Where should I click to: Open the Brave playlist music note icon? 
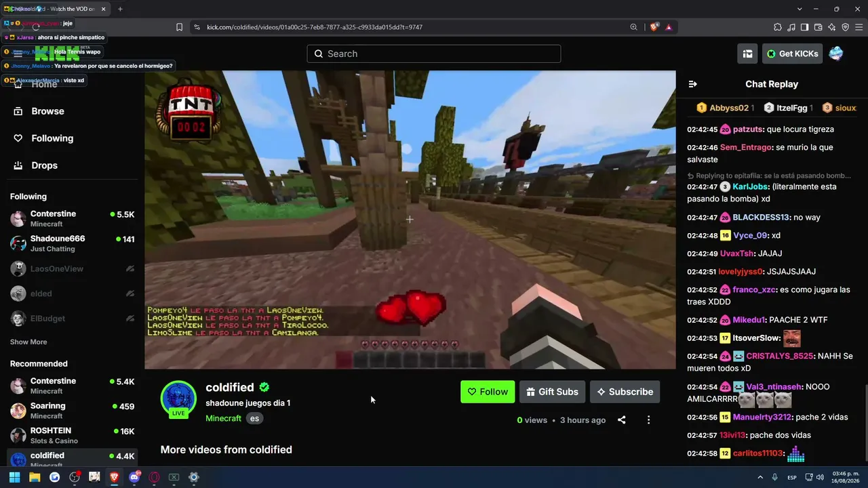click(x=791, y=27)
